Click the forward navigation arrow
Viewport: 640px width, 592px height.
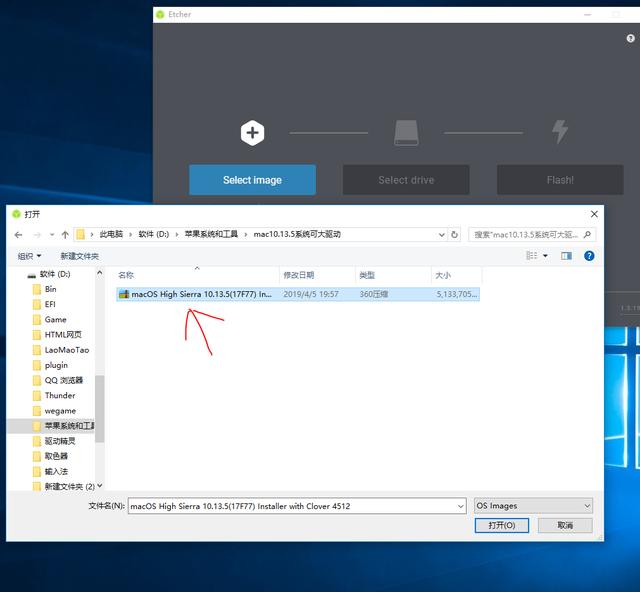click(x=37, y=235)
